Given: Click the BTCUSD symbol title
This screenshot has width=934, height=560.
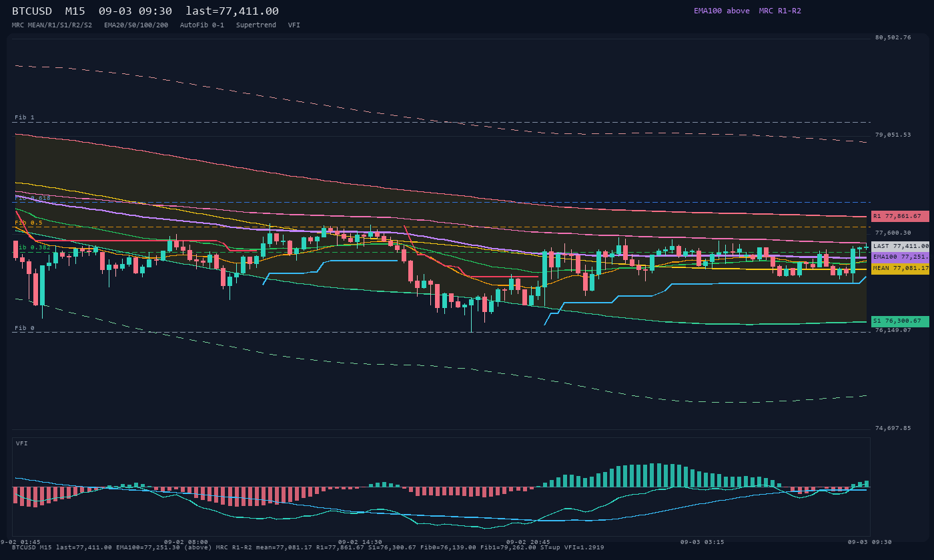Looking at the screenshot, I should click(32, 11).
